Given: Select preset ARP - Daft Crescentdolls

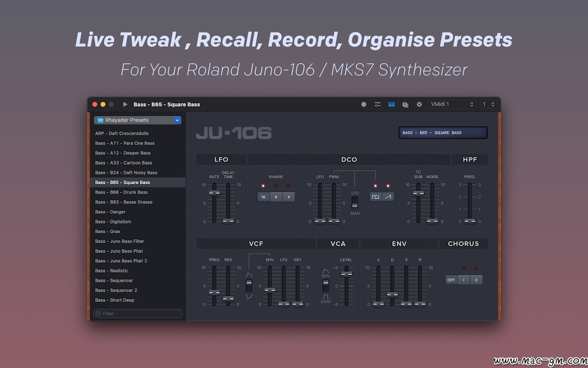Looking at the screenshot, I should pos(138,133).
